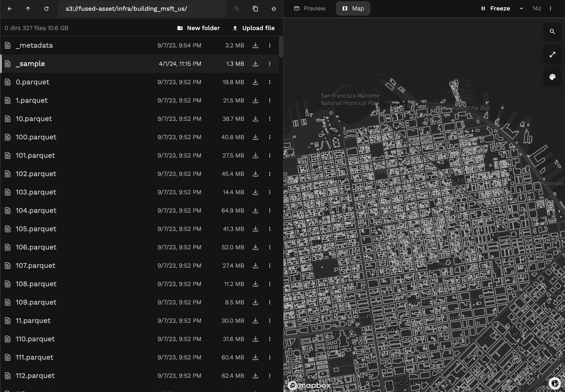Click the 64.9 MB size value

pos(233,211)
